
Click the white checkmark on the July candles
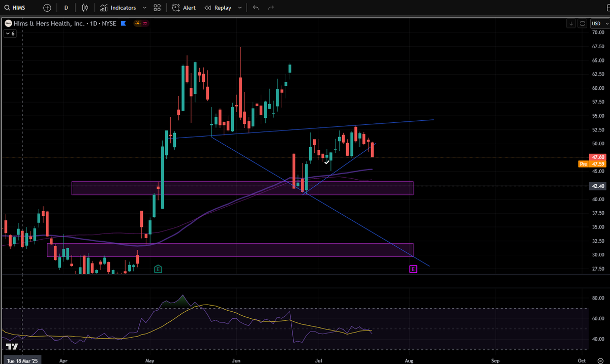[327, 162]
